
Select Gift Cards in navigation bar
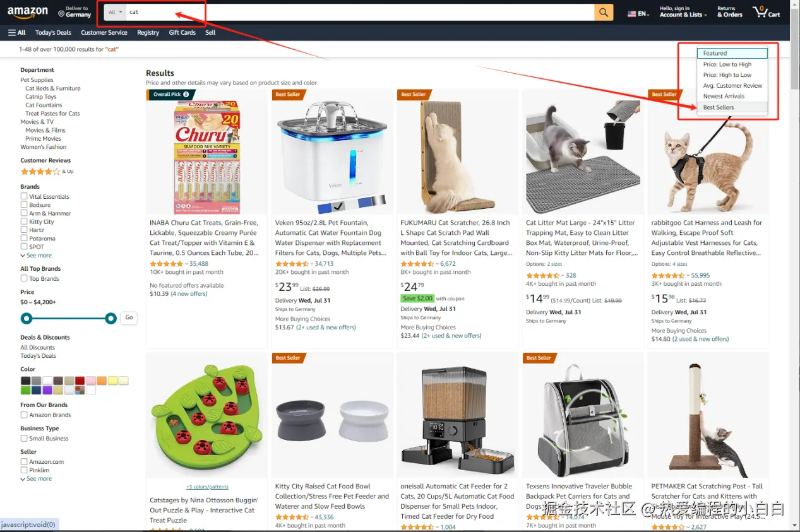(182, 33)
